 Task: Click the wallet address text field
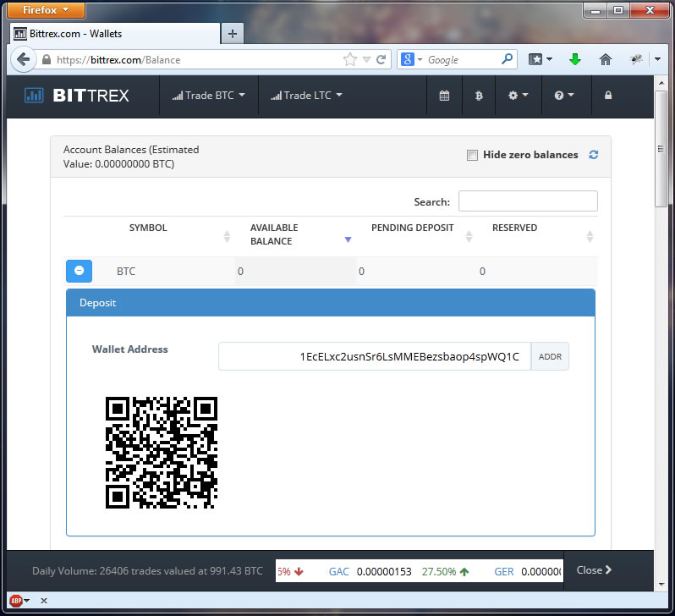coord(375,357)
